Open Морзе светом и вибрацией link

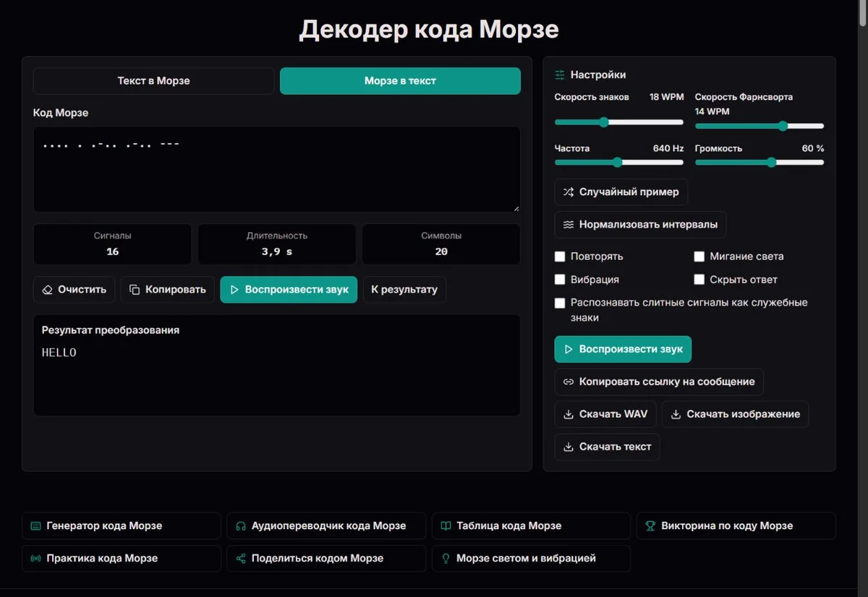532,559
